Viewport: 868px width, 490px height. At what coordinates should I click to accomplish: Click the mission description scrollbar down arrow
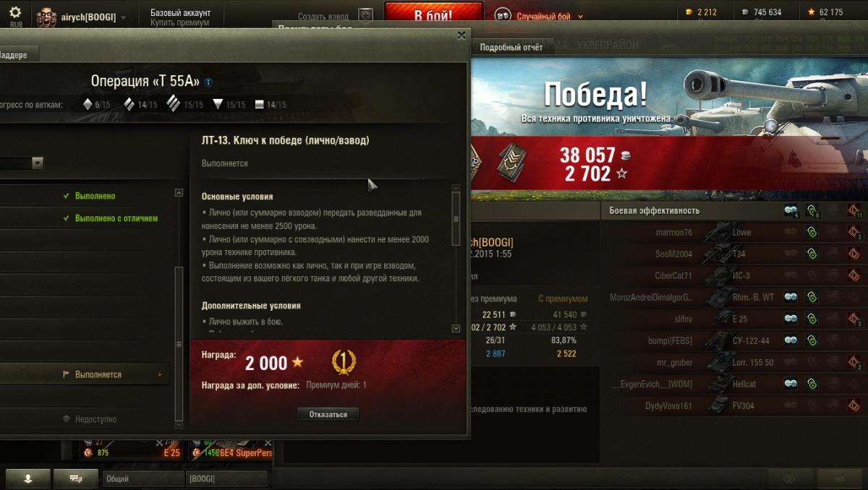pyautogui.click(x=456, y=328)
